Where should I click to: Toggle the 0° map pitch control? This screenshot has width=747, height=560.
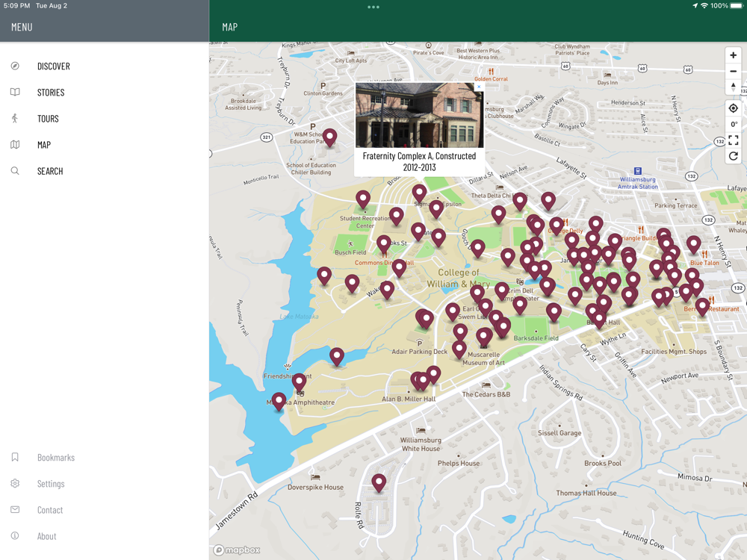pos(734,124)
